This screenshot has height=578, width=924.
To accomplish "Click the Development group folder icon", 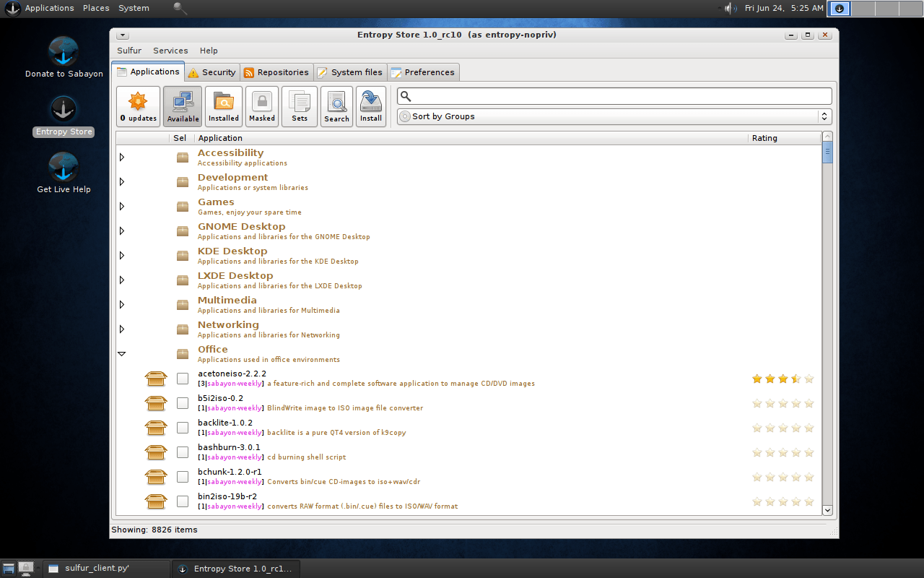I will pos(183,181).
